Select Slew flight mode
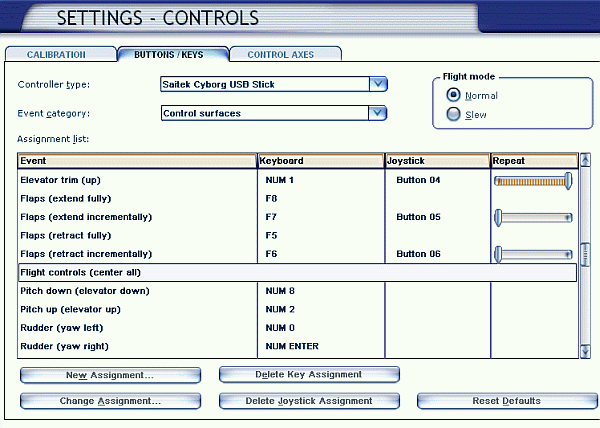This screenshot has height=428, width=600. coord(453,114)
